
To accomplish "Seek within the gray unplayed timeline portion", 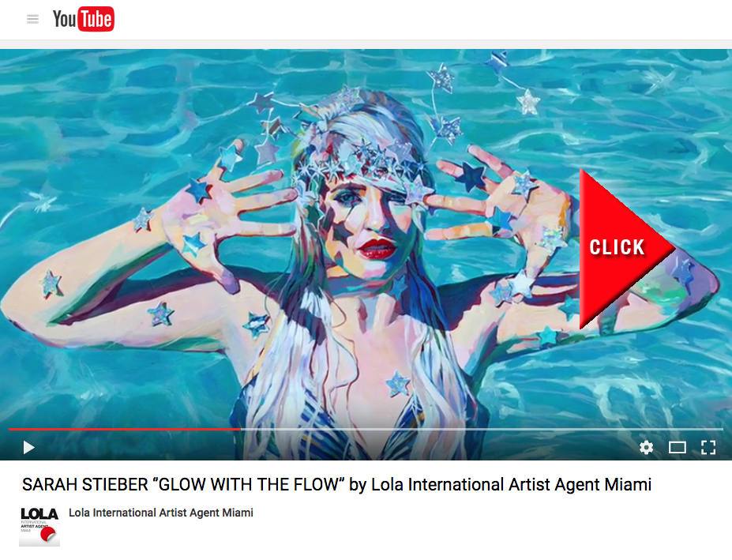I will click(482, 429).
